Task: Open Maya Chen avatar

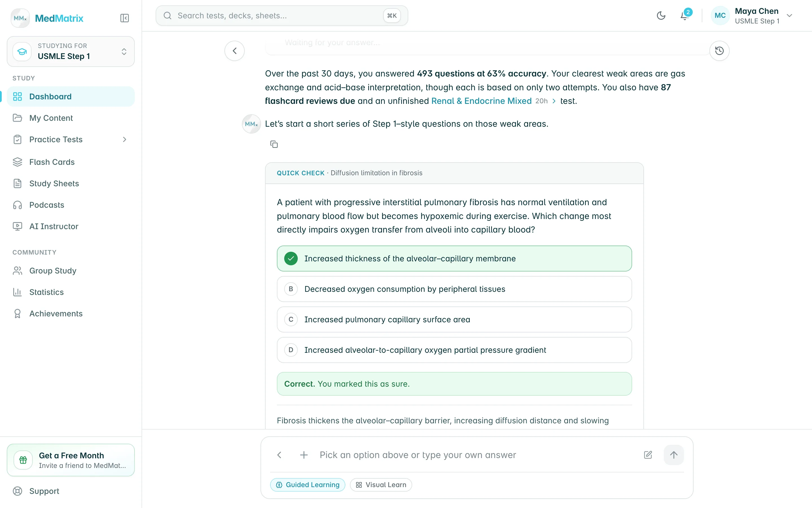Action: [x=720, y=16]
